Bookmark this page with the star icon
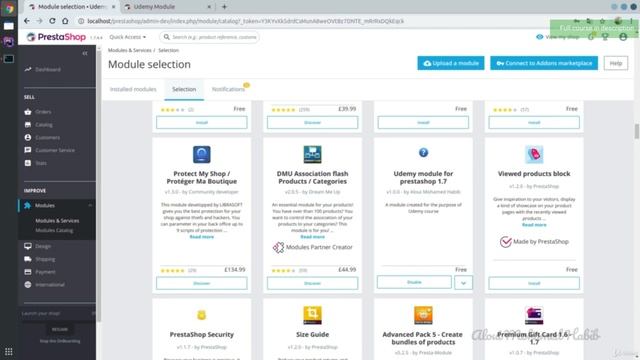Image resolution: width=640 pixels, height=360 pixels. pyautogui.click(x=602, y=21)
